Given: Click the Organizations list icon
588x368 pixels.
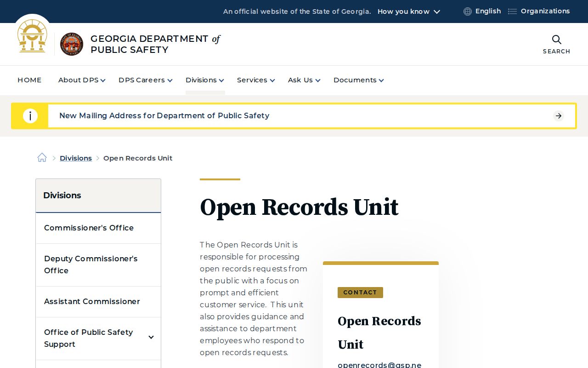Looking at the screenshot, I should pyautogui.click(x=512, y=11).
